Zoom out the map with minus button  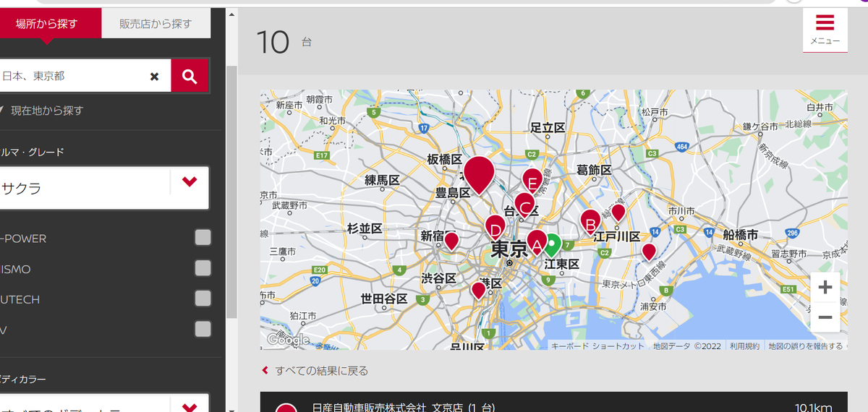click(x=825, y=317)
